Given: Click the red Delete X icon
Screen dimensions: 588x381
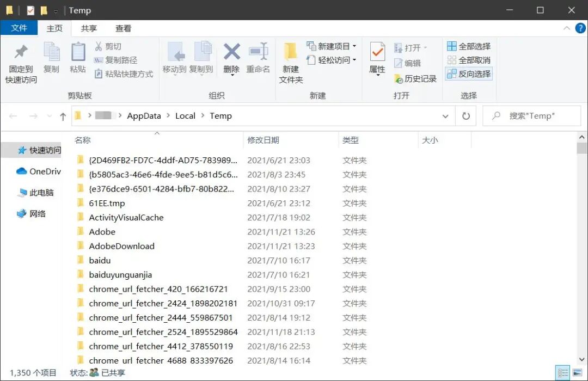Looking at the screenshot, I should (x=231, y=53).
